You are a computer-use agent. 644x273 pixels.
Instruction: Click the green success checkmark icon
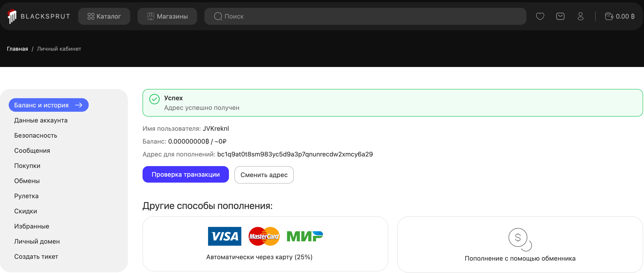coord(154,99)
